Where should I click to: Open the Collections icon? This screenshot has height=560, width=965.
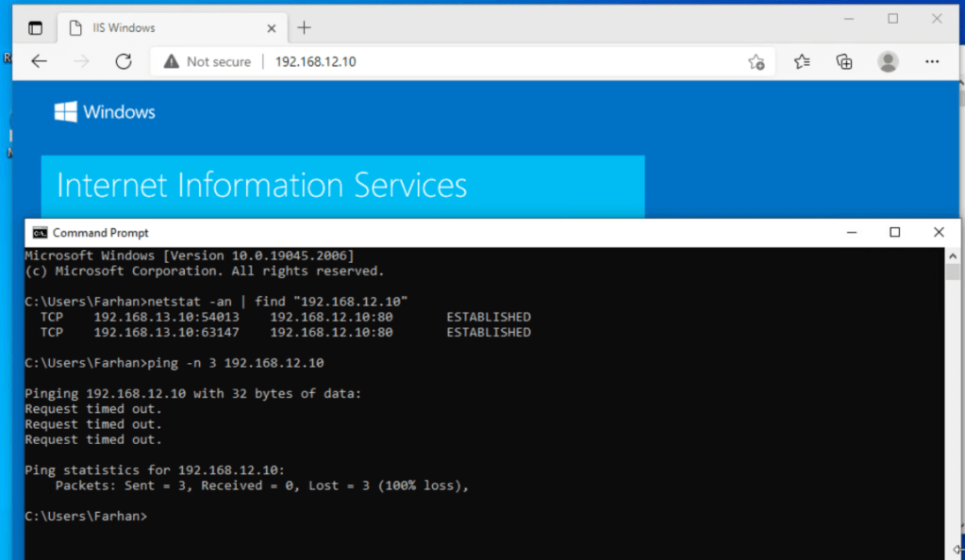[844, 61]
